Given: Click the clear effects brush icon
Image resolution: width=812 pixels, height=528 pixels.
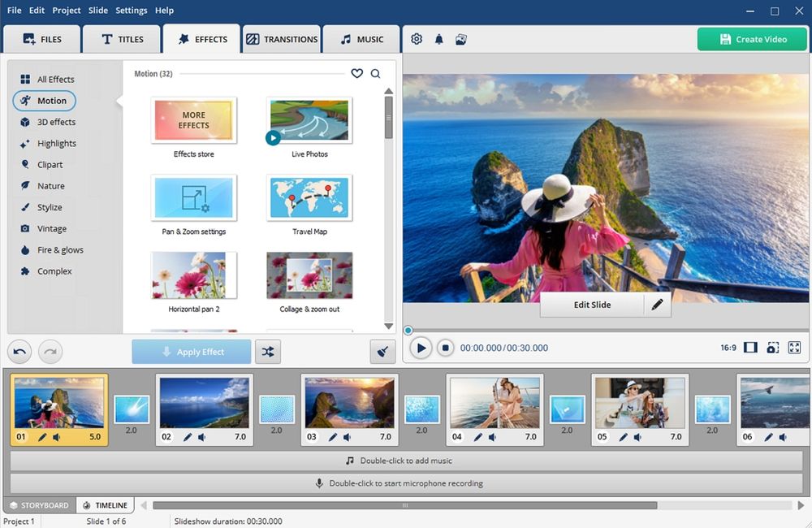Looking at the screenshot, I should (382, 352).
